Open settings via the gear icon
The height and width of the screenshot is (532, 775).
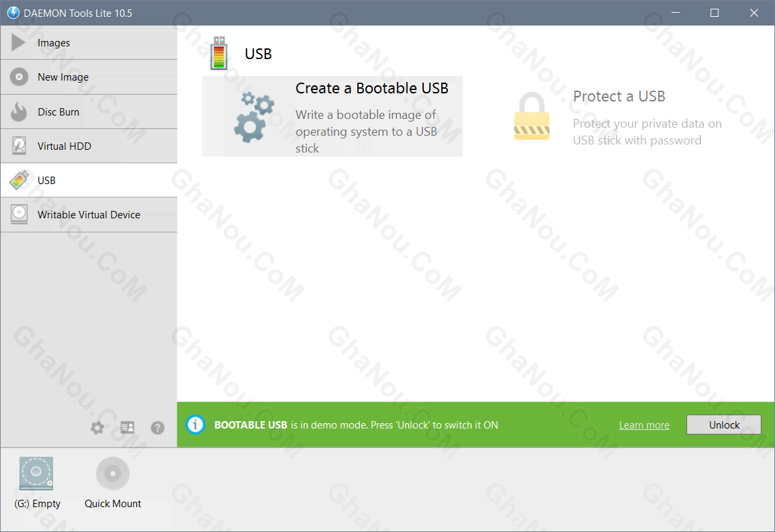(97, 428)
